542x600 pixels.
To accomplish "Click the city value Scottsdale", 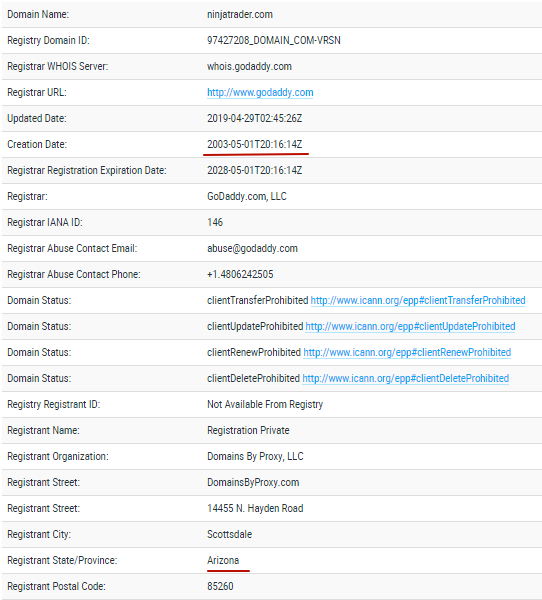I will (x=229, y=535).
